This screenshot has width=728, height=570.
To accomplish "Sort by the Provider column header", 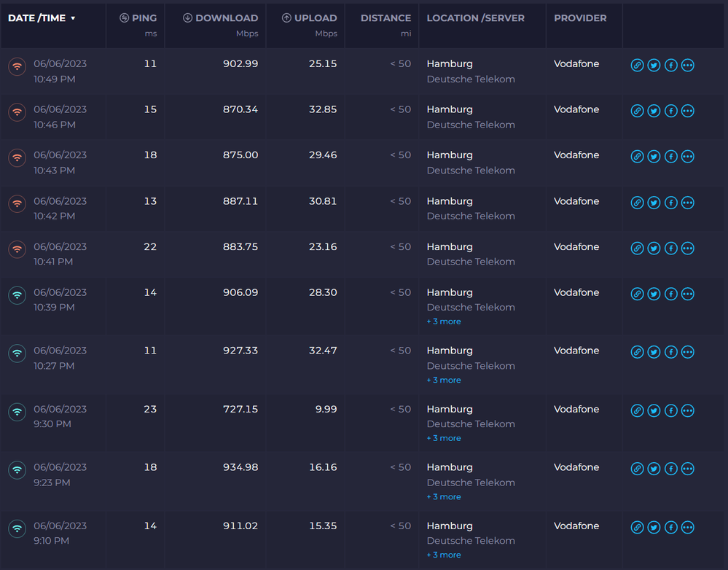I will (580, 18).
